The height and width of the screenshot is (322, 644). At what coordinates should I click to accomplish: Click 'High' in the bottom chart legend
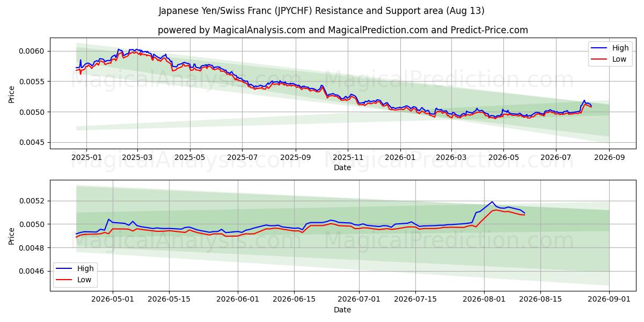pos(85,268)
